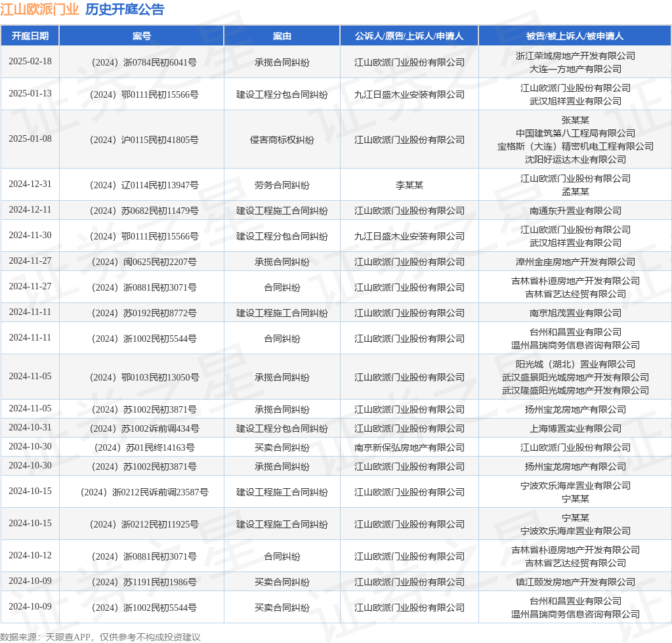Viewport: 672px width, 643px height.
Task: Click the defendant 南京旭茂置业有限公司
Action: click(x=575, y=313)
